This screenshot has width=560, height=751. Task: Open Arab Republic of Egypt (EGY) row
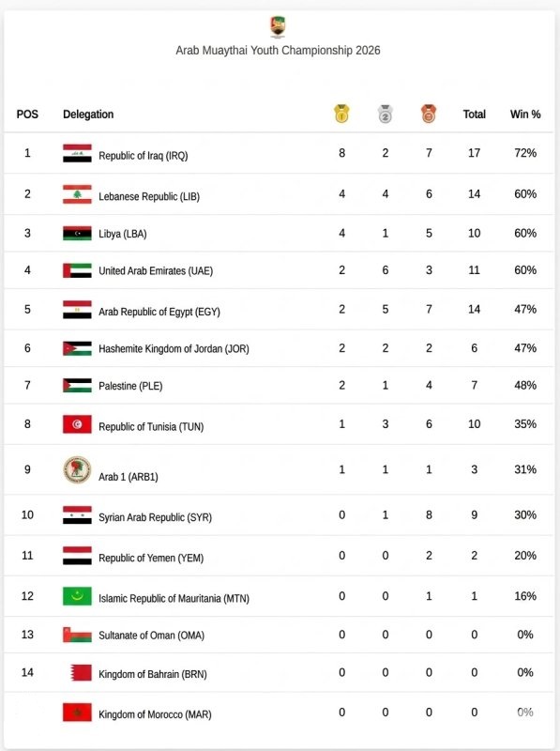(279, 310)
